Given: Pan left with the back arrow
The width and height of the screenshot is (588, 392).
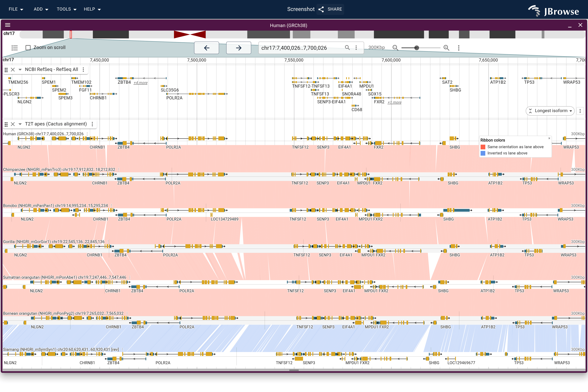Looking at the screenshot, I should click(x=207, y=48).
